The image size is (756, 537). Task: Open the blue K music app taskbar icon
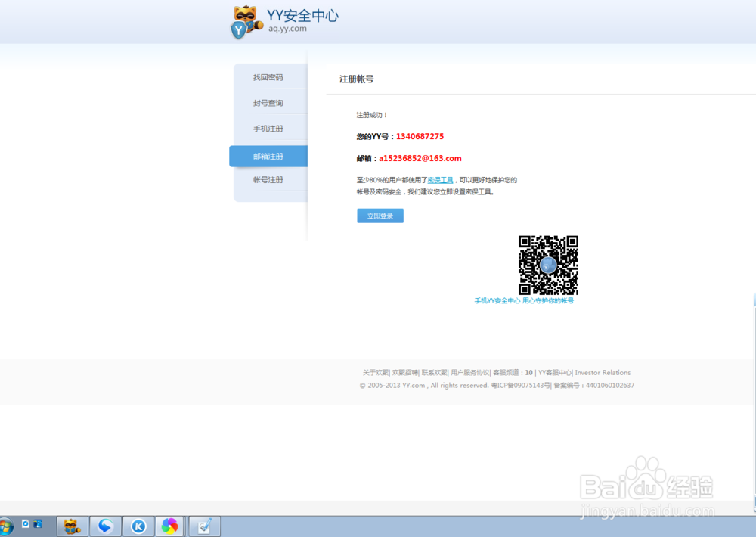(x=139, y=526)
